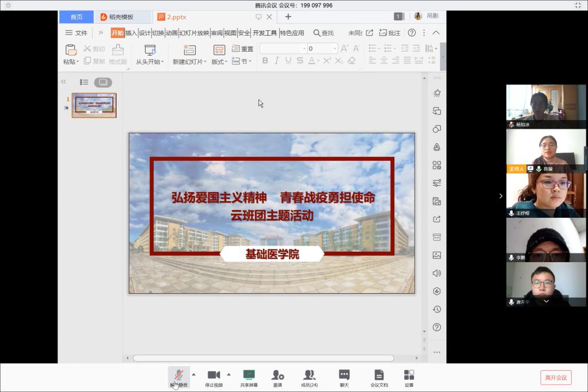Open the 文件 file menu
The image size is (588, 392).
(x=76, y=33)
